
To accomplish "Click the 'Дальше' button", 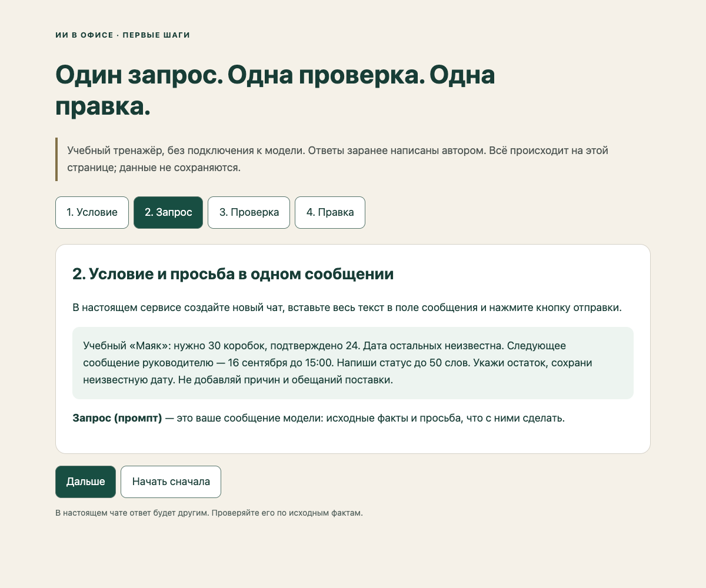I will point(85,482).
